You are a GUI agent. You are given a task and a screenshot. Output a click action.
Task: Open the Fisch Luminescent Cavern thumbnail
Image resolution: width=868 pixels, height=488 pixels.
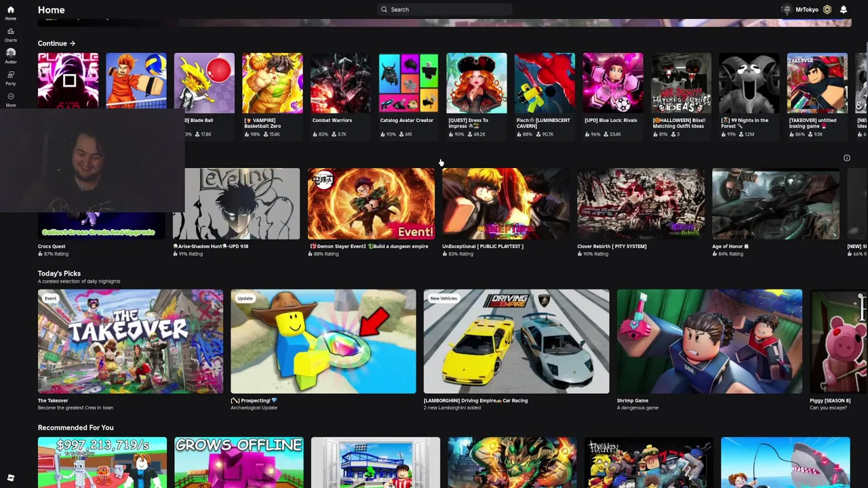[x=545, y=83]
